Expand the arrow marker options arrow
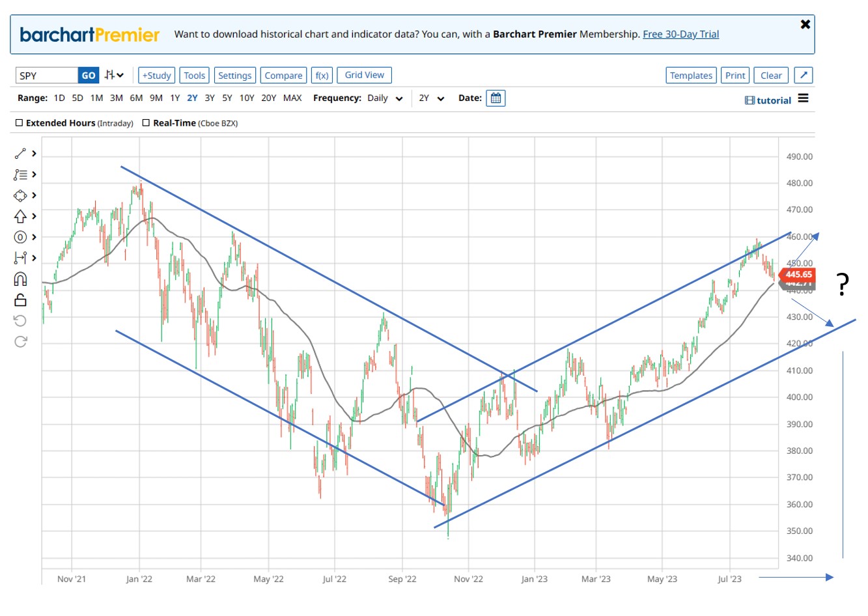 tap(34, 216)
